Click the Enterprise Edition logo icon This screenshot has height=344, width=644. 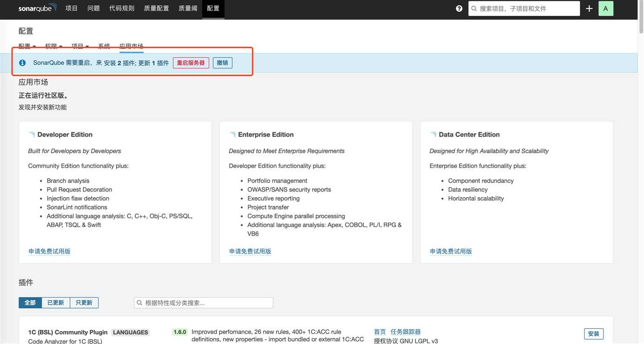coord(232,134)
